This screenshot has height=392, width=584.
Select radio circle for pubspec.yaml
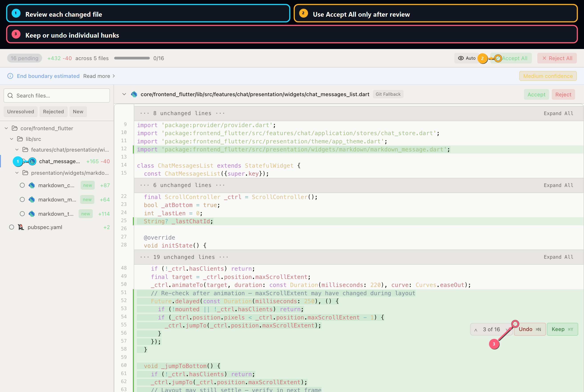pos(12,227)
